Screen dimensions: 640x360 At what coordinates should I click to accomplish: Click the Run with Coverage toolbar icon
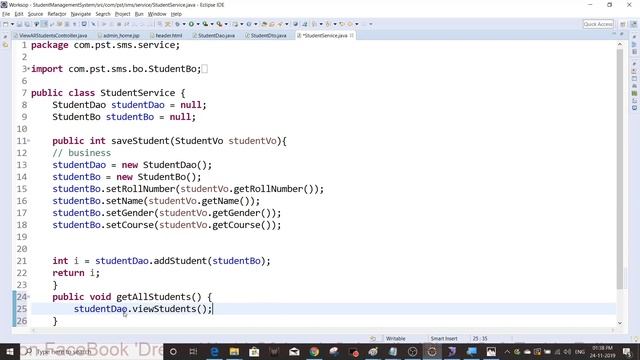click(205, 24)
